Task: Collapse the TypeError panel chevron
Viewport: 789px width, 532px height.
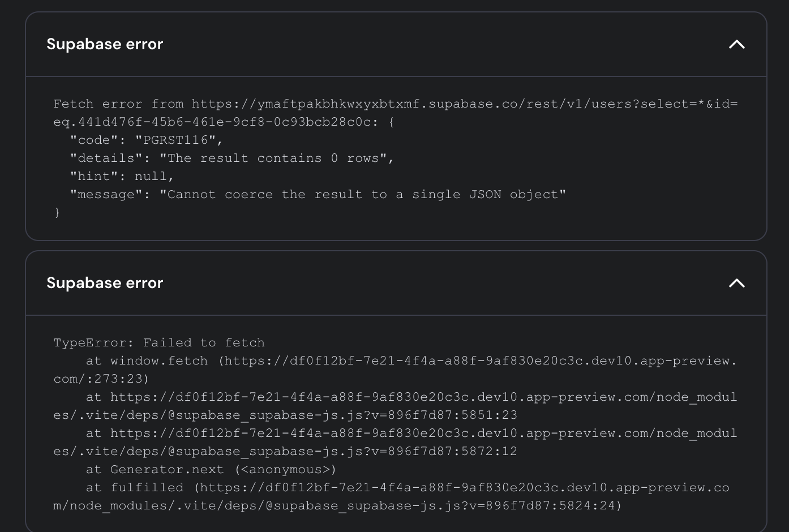Action: pos(736,283)
